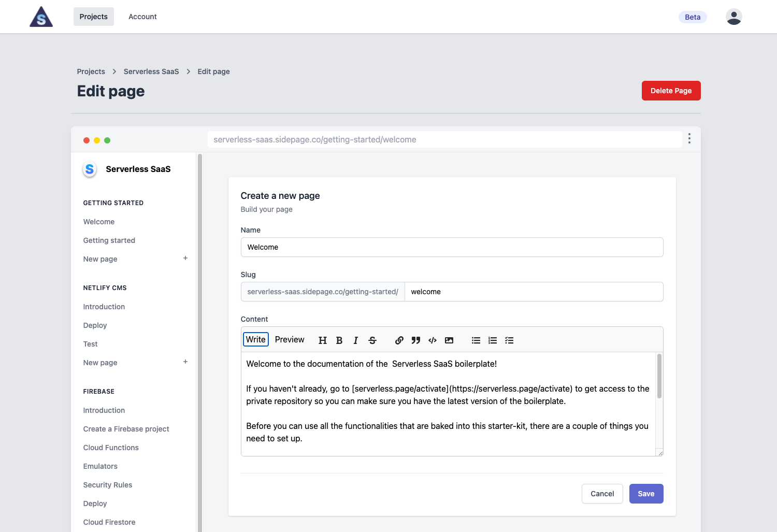
Task: Click the content editor vertical scrollbar
Action: pos(659,376)
